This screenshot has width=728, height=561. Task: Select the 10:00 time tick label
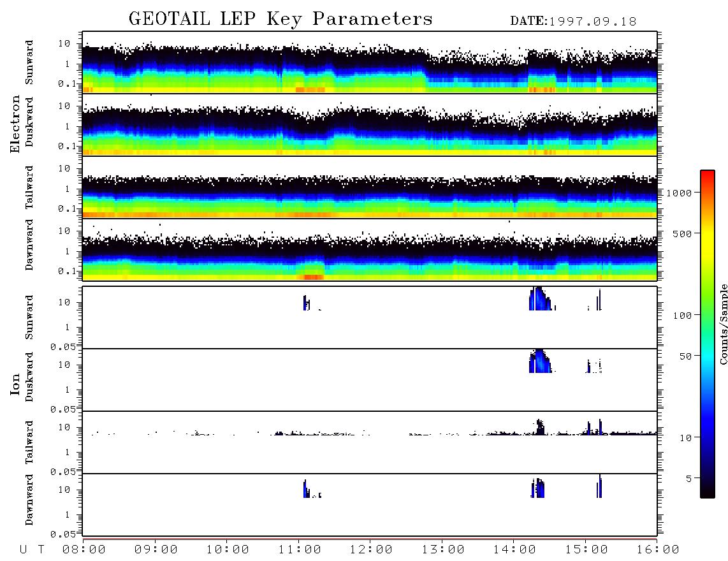228,550
